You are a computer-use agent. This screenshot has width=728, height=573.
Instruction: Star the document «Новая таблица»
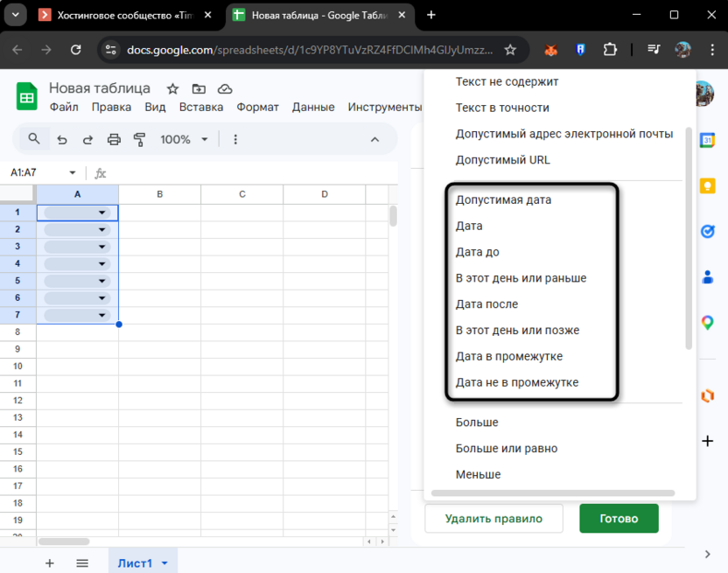click(173, 88)
